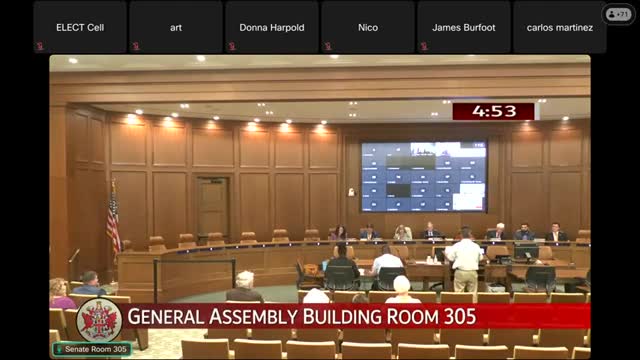Click the circular seal logo on the banner
The image size is (640, 360).
click(99, 319)
